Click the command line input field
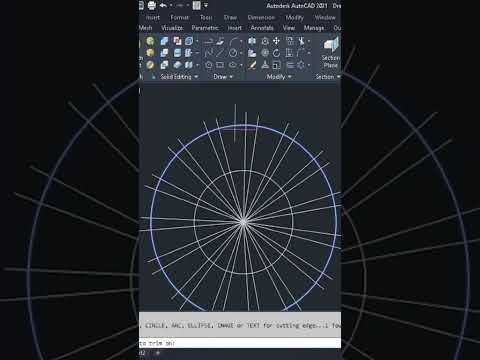The image size is (480, 360). point(240,343)
